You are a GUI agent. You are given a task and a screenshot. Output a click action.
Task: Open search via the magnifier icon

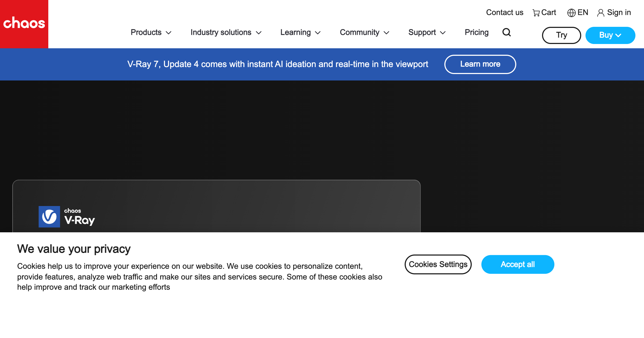[506, 32]
